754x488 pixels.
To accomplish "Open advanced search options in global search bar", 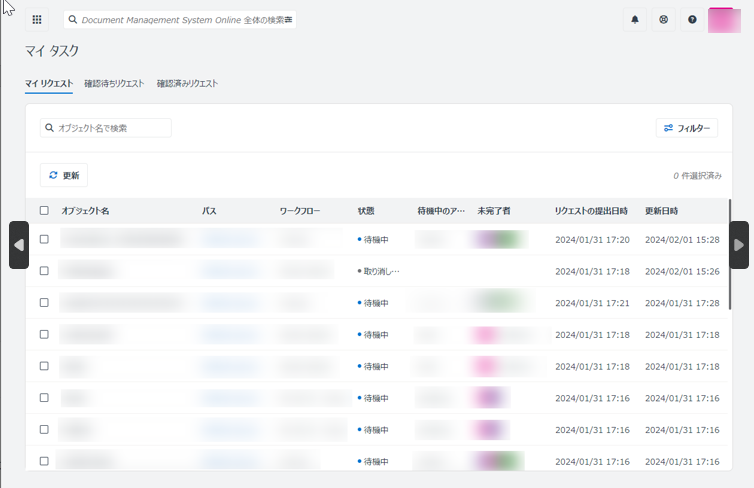I will click(x=288, y=20).
